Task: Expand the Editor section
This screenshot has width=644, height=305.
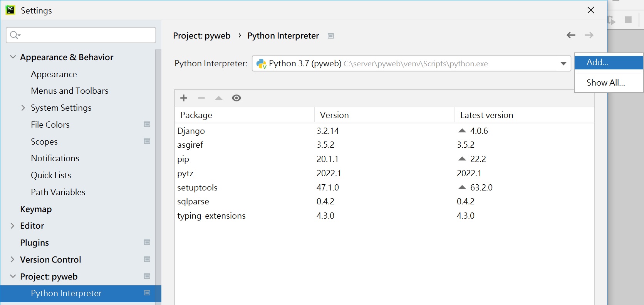Action: 12,226
